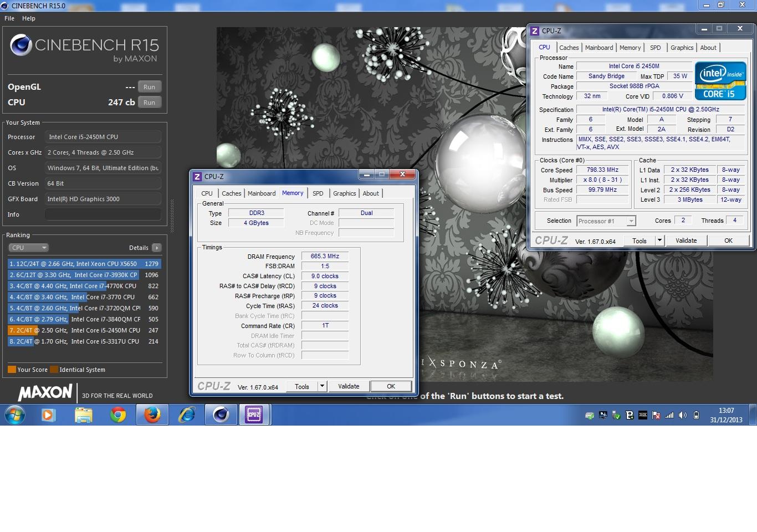Viewport: 757px width, 532px height.
Task: Click the Z logo icon in CPU-Z Memory window title
Action: (197, 177)
